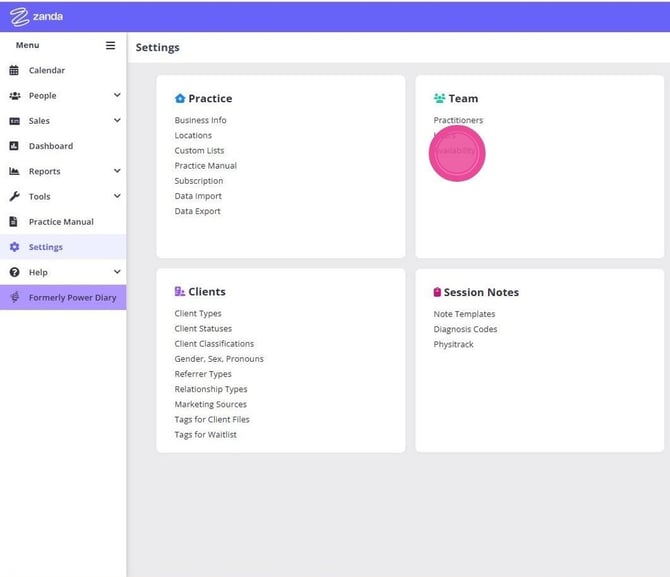Expand the Tools submenu chevron
Image resolution: width=670 pixels, height=577 pixels.
tap(117, 196)
